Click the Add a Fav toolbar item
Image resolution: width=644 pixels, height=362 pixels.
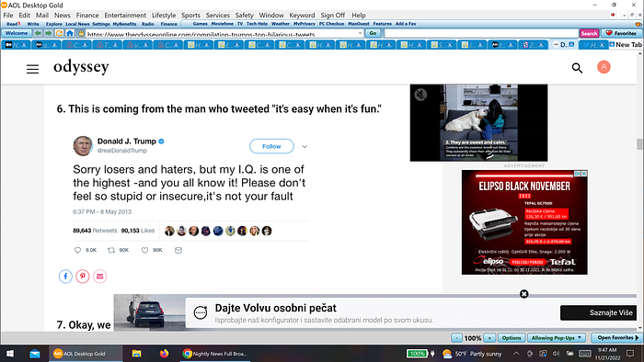point(406,24)
